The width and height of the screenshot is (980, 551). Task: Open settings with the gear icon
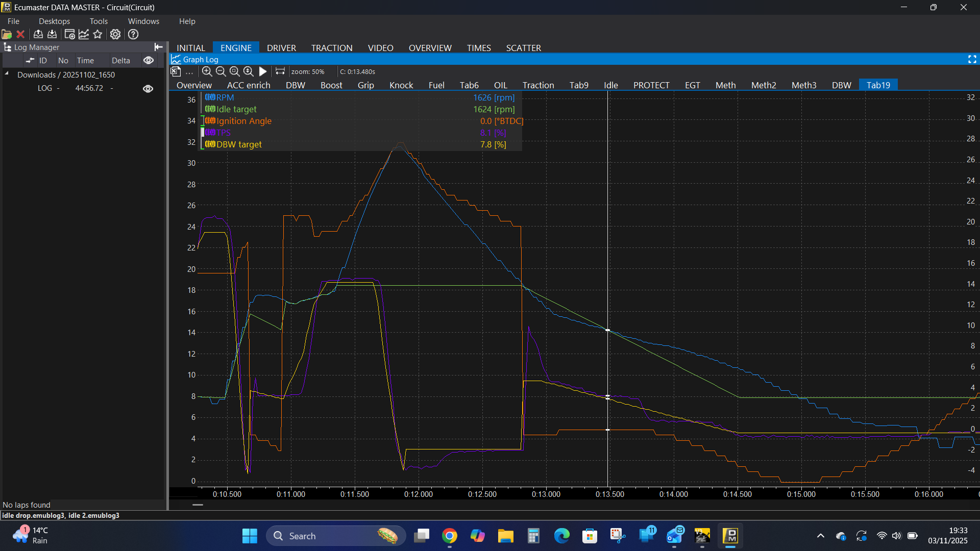pos(115,34)
